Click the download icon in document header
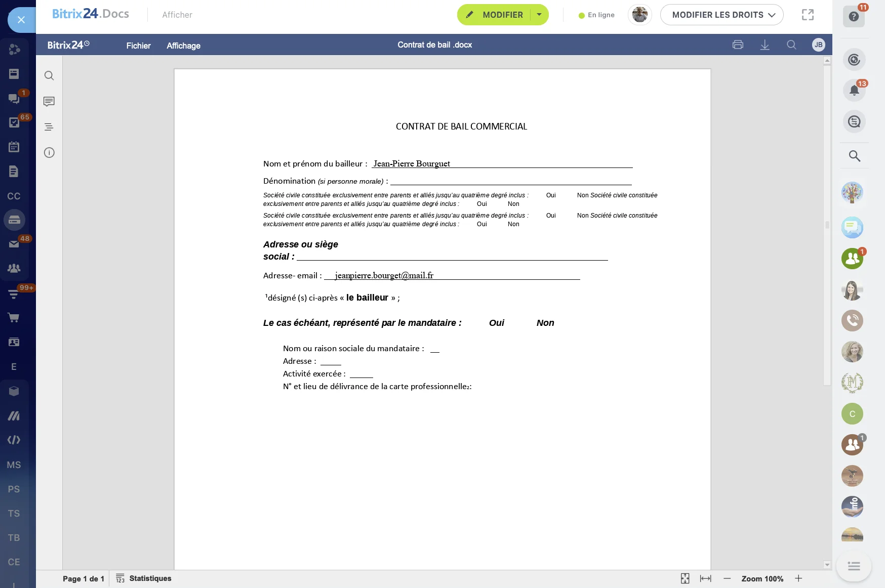The width and height of the screenshot is (885, 588). [x=765, y=45]
